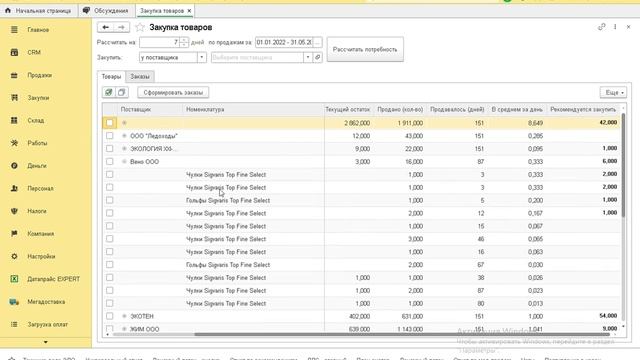Open the Настройки gear icon

14,256
